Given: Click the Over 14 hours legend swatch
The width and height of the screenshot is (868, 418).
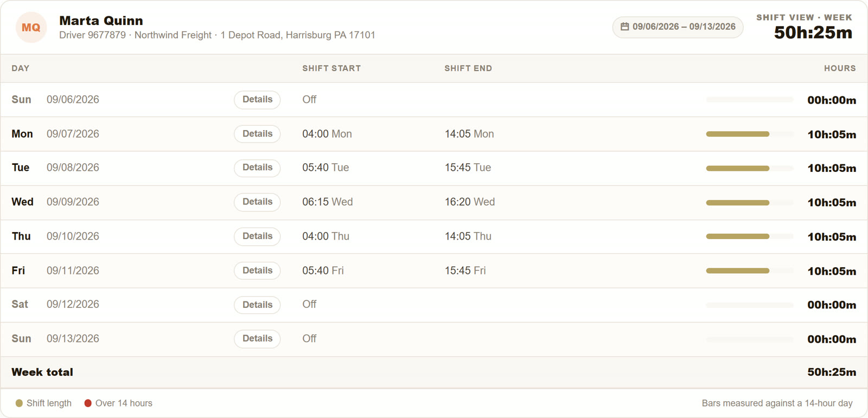Looking at the screenshot, I should (88, 403).
